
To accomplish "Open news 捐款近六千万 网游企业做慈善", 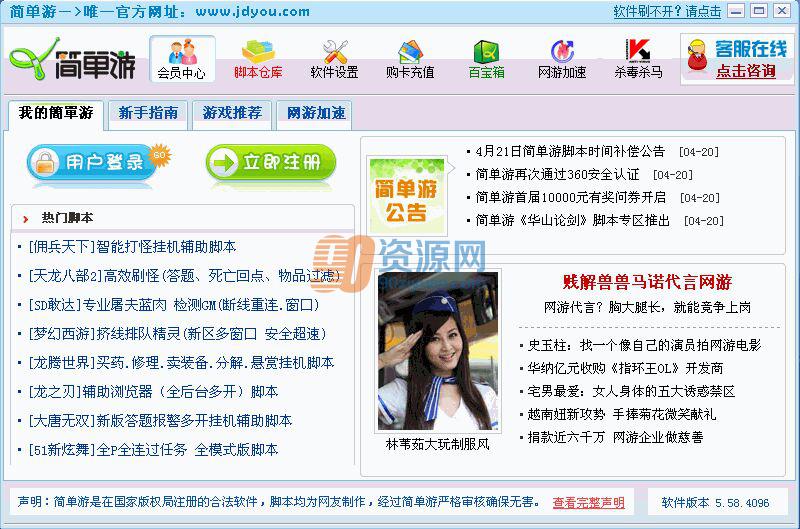I will click(615, 437).
